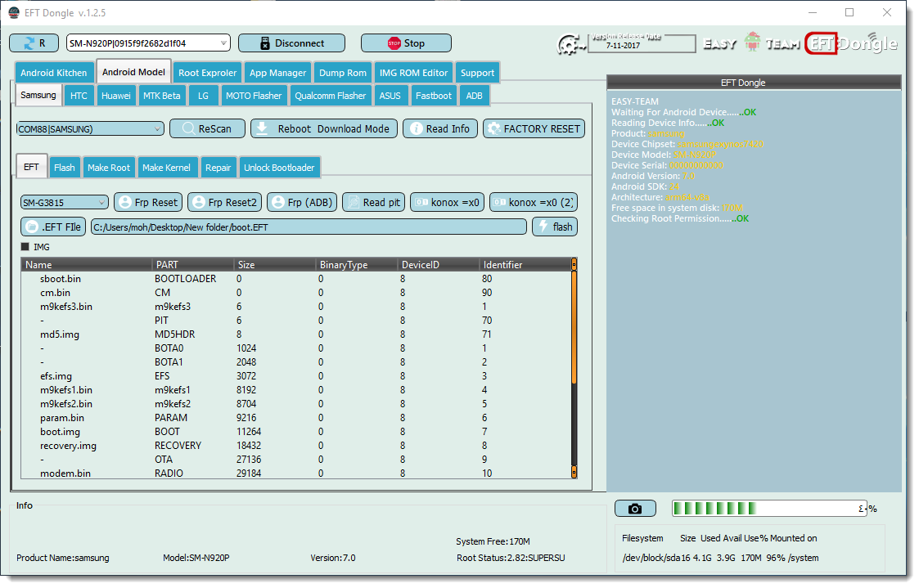This screenshot has height=588, width=919.
Task: Open the IMG ROM Editor tab
Action: coord(413,74)
